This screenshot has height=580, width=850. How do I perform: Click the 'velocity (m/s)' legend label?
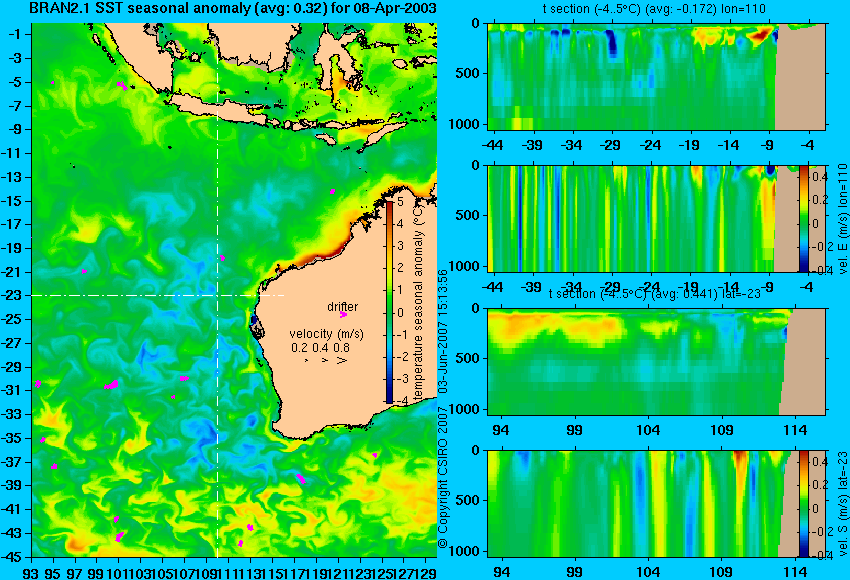pyautogui.click(x=326, y=334)
